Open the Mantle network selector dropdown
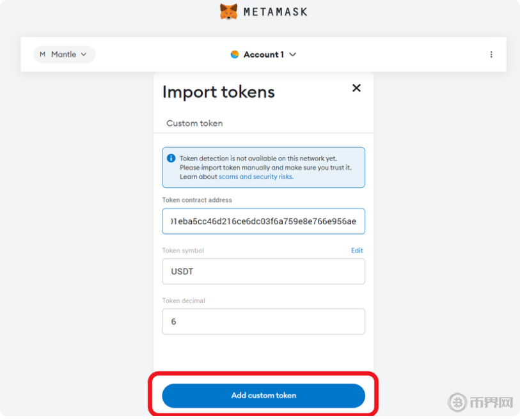The image size is (520, 420). 64,54
